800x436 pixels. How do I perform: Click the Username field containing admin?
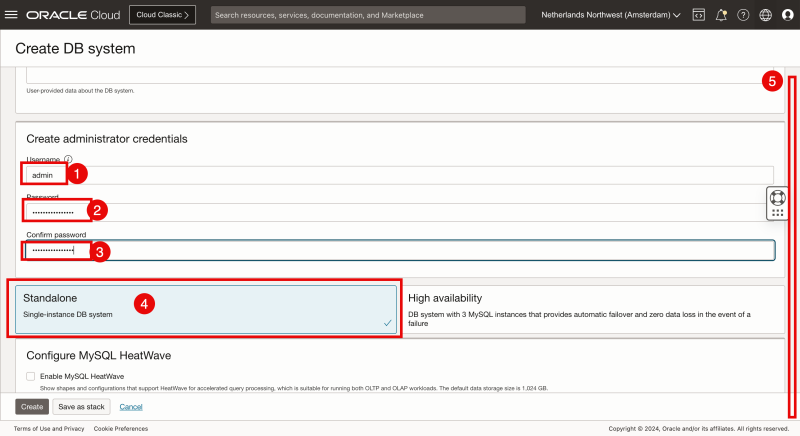tap(400, 175)
